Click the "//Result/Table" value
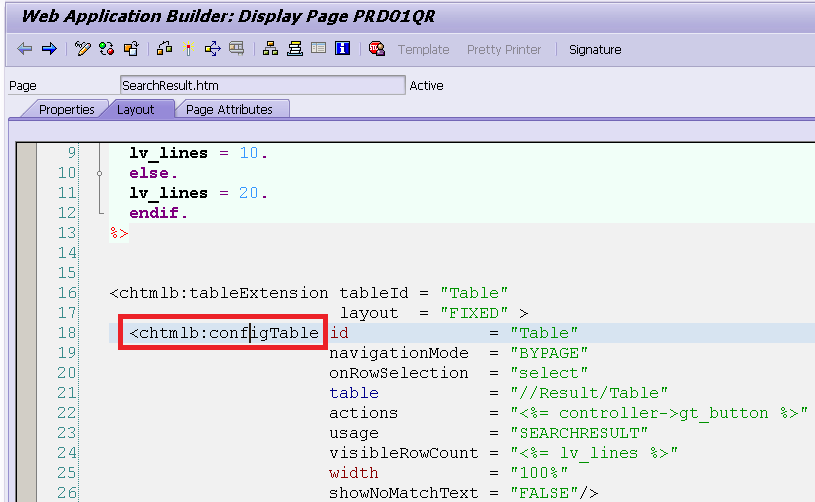Viewport: 815px width, 502px height. pyautogui.click(x=589, y=393)
